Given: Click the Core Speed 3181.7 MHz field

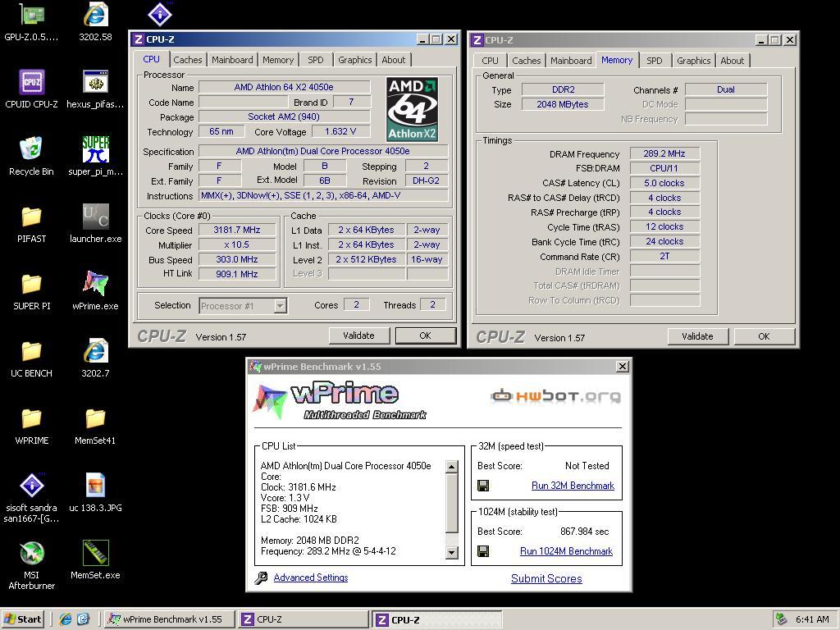Looking at the screenshot, I should click(237, 230).
